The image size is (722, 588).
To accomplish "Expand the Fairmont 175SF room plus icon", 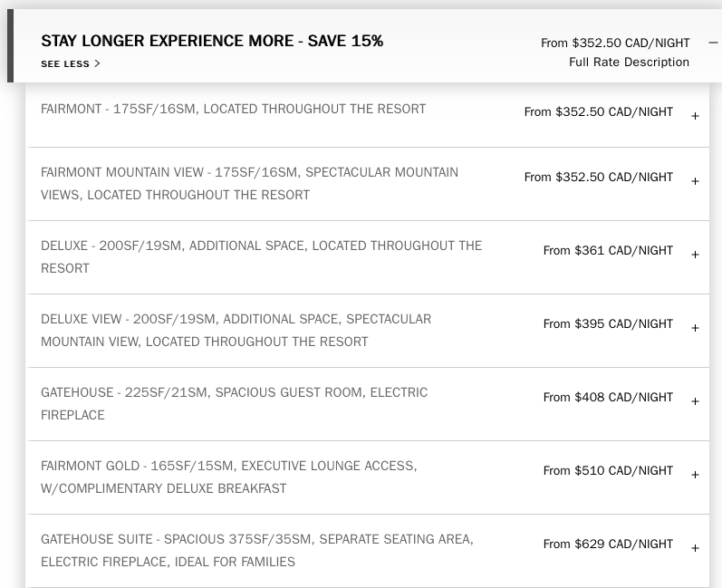I will pyautogui.click(x=695, y=116).
